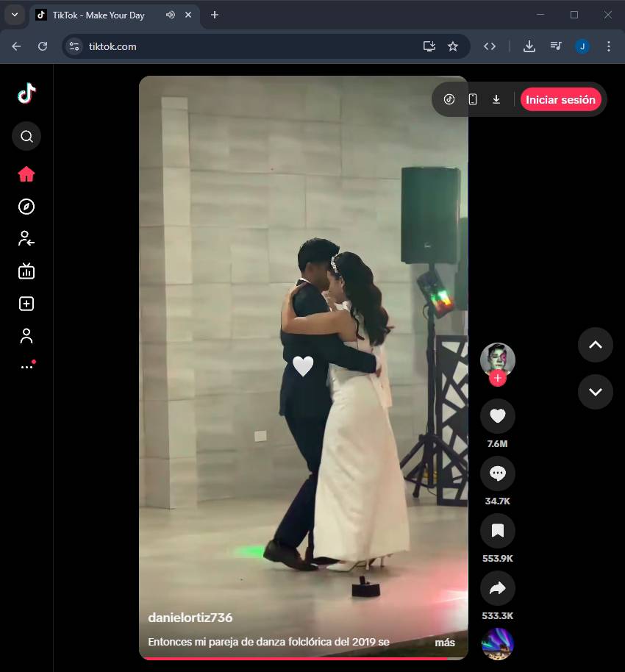Save video with bookmark button
Viewport: 625px width, 672px height.
point(498,531)
